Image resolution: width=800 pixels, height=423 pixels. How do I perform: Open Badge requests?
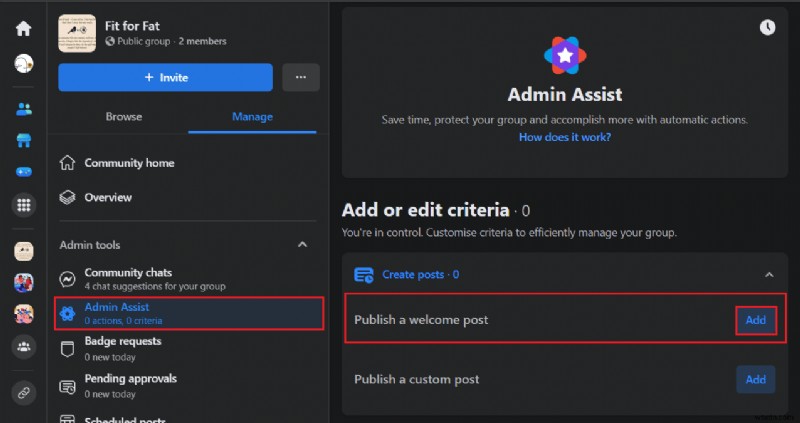coord(189,349)
